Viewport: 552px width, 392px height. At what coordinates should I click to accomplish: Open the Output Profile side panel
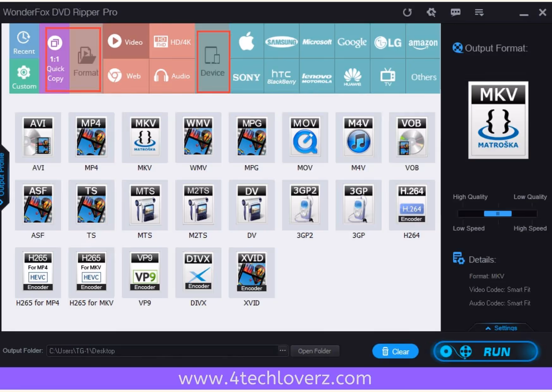point(4,175)
